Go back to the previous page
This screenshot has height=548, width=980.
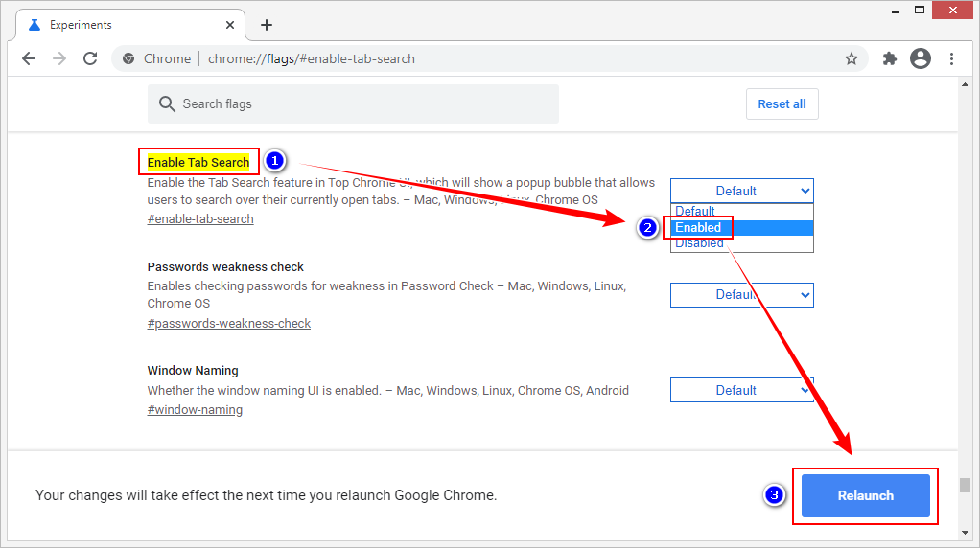pyautogui.click(x=29, y=58)
